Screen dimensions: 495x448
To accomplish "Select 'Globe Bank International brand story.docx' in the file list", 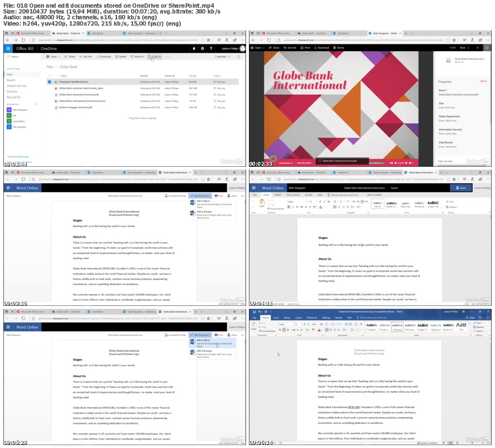I will coord(82,101).
